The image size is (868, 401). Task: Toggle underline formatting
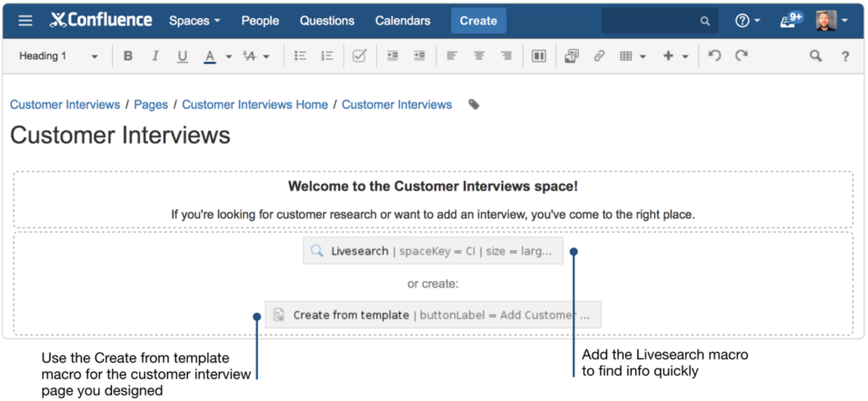click(183, 56)
